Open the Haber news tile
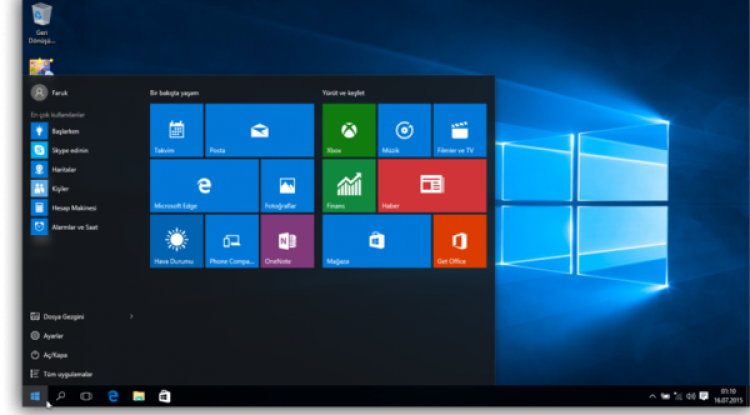Screen dimensions: 750x415 click(432, 186)
